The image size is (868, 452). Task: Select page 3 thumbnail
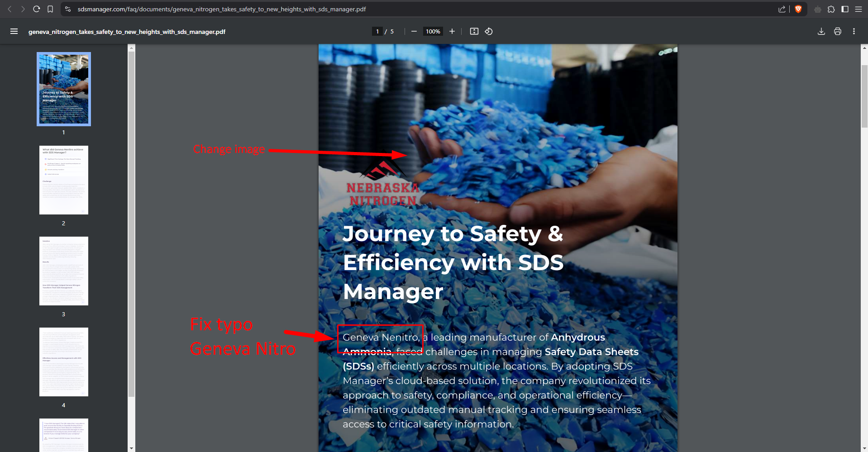click(63, 271)
